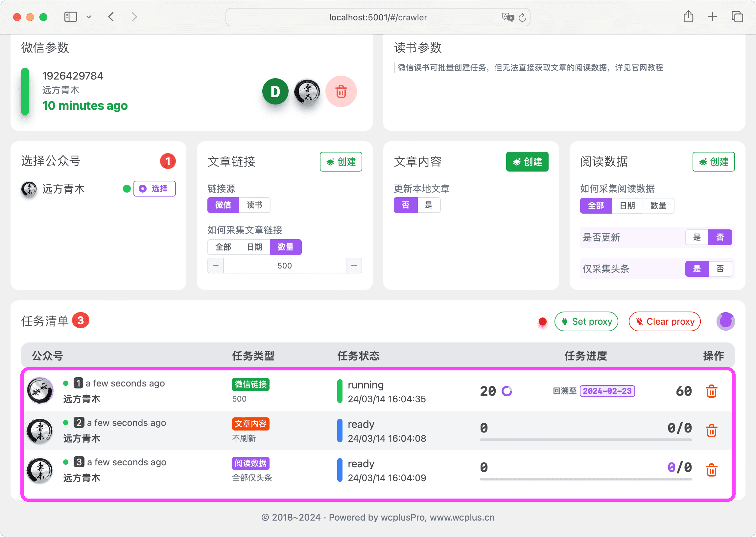756x537 pixels.
Task: Click the purple circle icon beside Clear proxy
Action: tap(725, 321)
